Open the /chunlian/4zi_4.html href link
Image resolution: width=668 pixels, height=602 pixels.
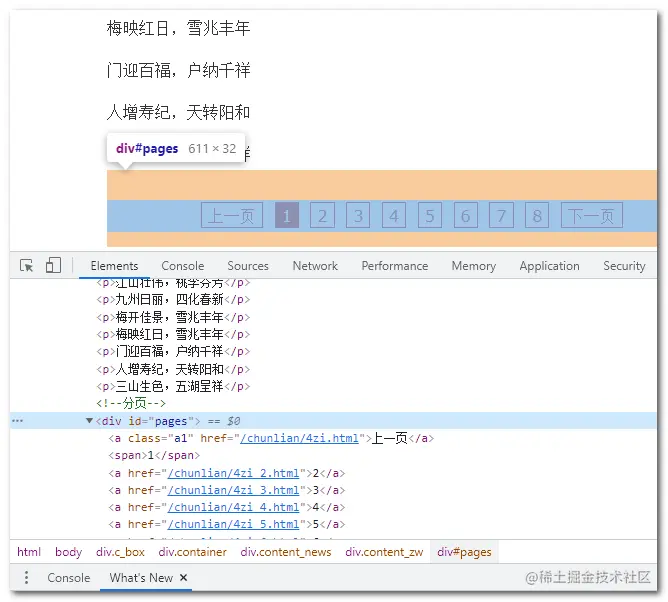pyautogui.click(x=233, y=507)
